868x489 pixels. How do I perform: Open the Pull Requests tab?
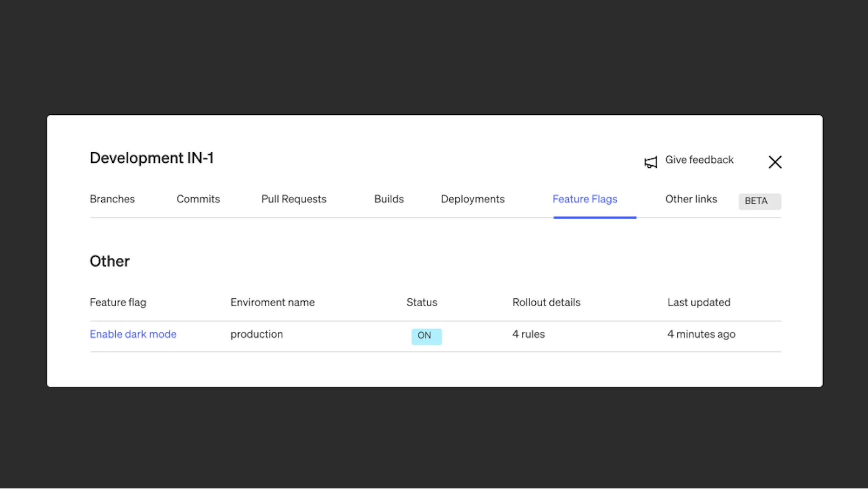click(x=294, y=199)
